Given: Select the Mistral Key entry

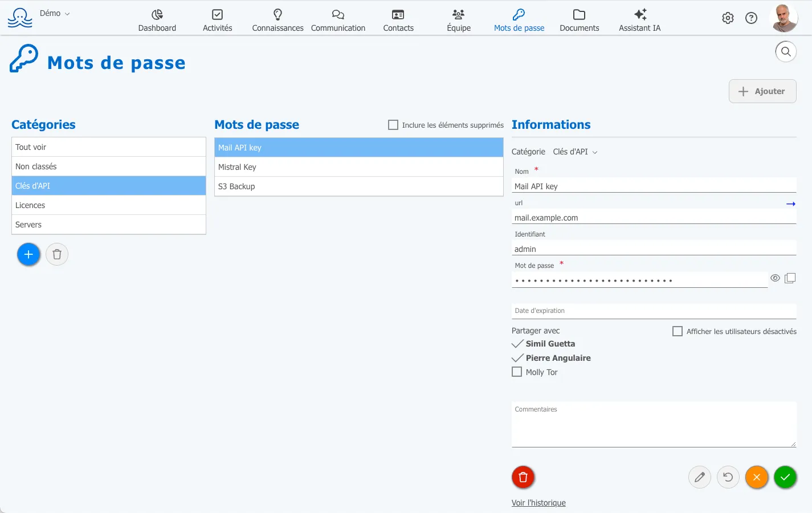Looking at the screenshot, I should click(x=359, y=167).
